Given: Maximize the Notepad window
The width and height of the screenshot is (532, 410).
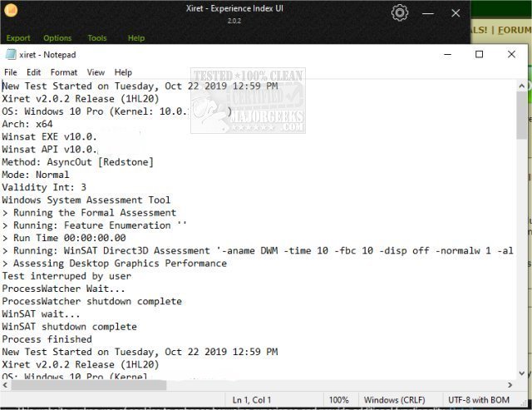Looking at the screenshot, I should (x=479, y=54).
